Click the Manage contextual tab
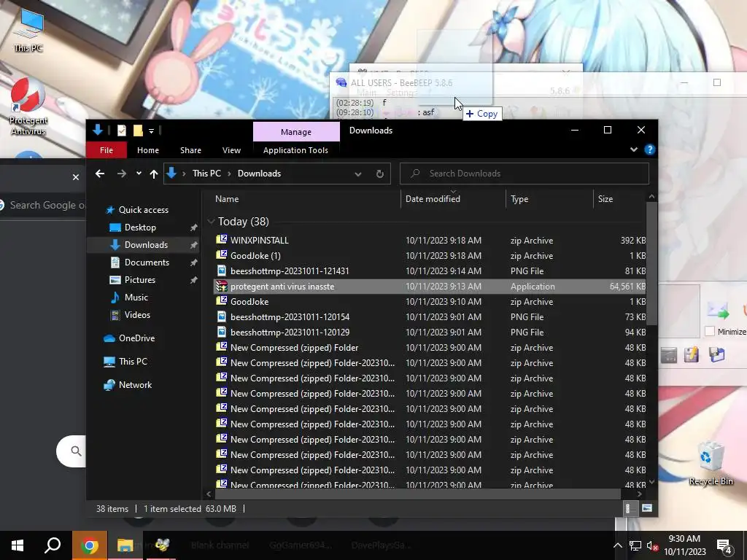The height and width of the screenshot is (560, 747). [296, 132]
